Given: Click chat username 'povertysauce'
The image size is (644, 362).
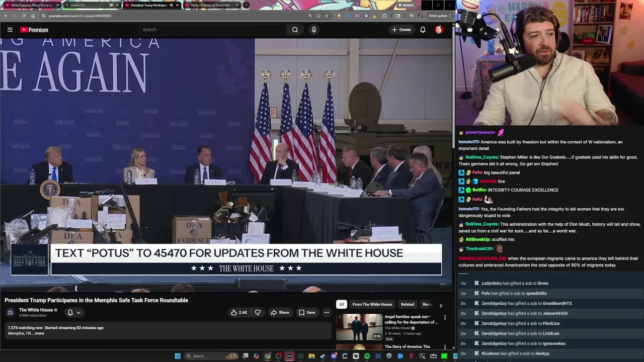Looking at the screenshot, I should pyautogui.click(x=480, y=133).
